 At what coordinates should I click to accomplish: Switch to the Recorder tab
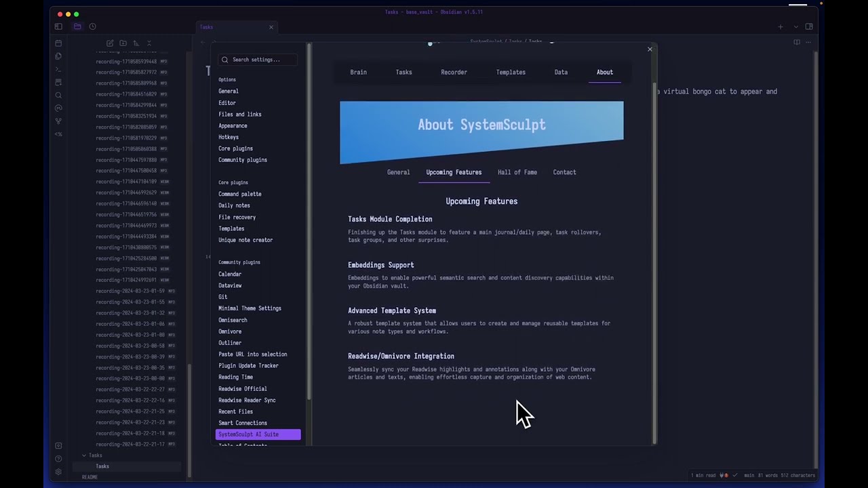click(x=454, y=72)
